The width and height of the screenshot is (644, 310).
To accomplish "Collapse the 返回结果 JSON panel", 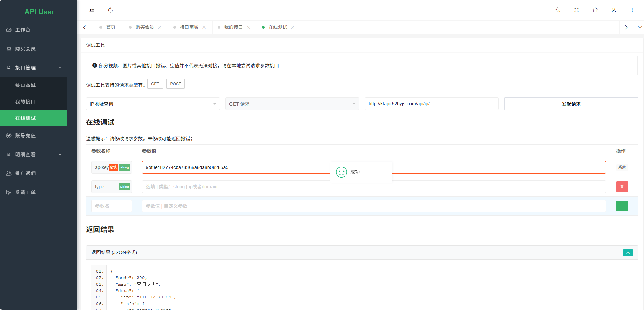I will (628, 252).
